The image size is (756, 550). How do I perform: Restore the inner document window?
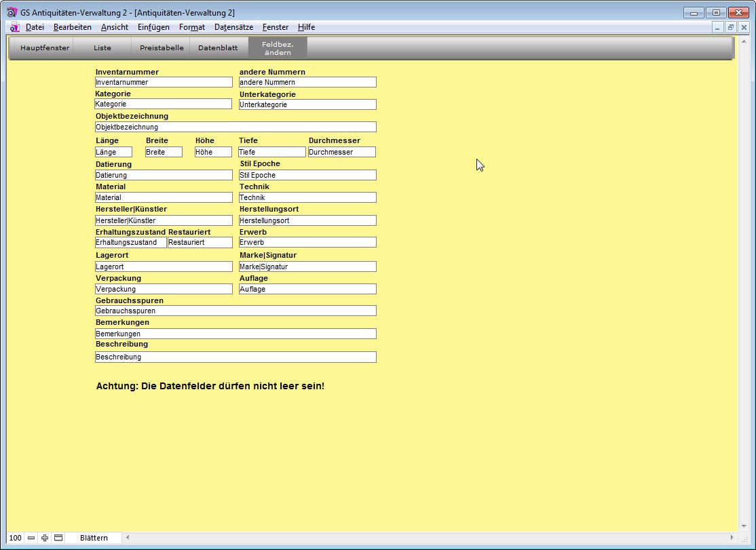(x=731, y=27)
